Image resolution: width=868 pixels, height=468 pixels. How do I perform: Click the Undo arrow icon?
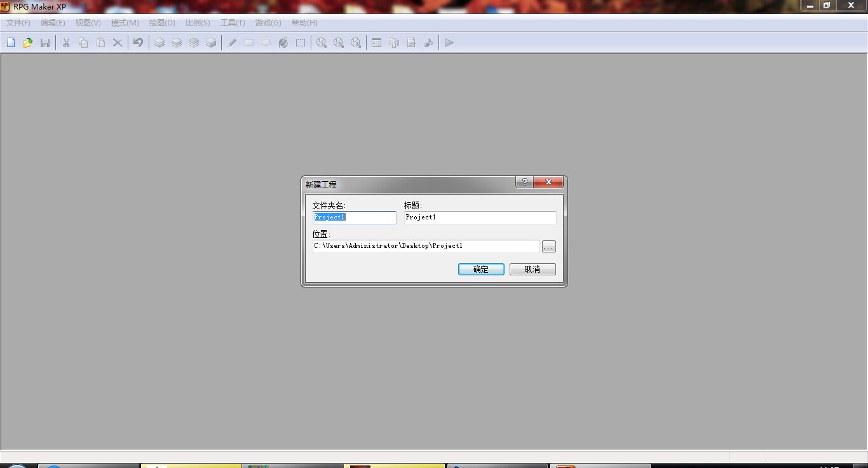pos(138,43)
